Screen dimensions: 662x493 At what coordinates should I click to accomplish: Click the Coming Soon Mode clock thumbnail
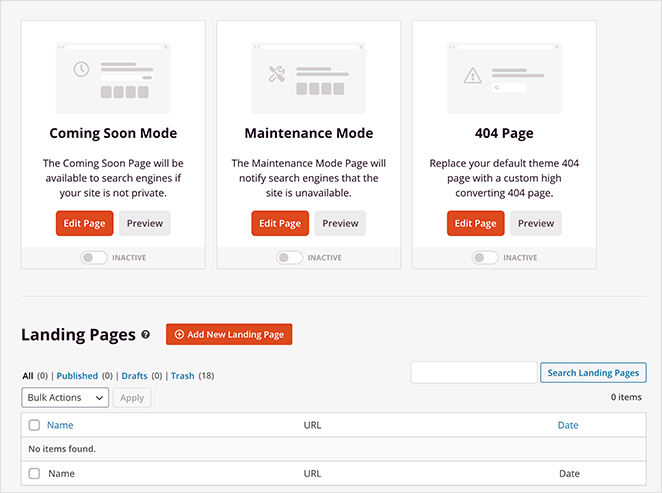[x=112, y=76]
